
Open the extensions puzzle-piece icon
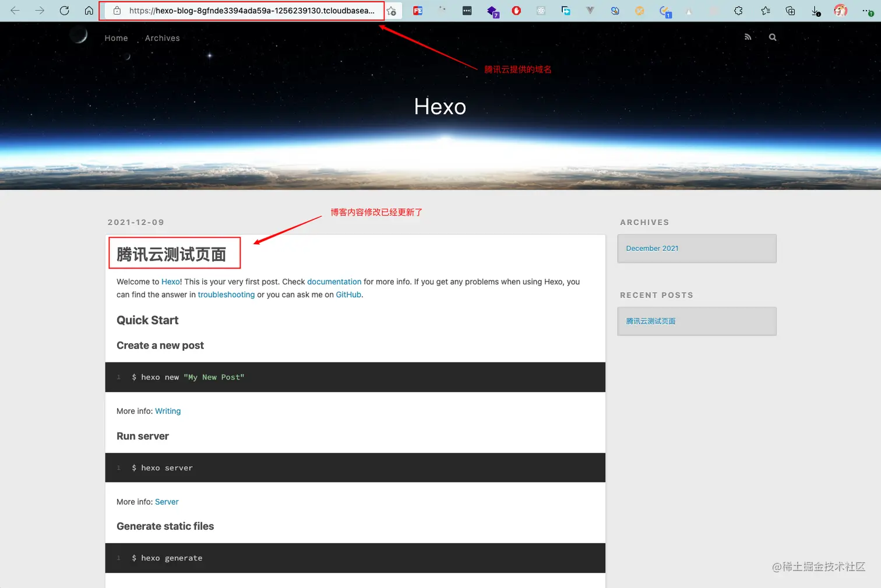pos(738,10)
